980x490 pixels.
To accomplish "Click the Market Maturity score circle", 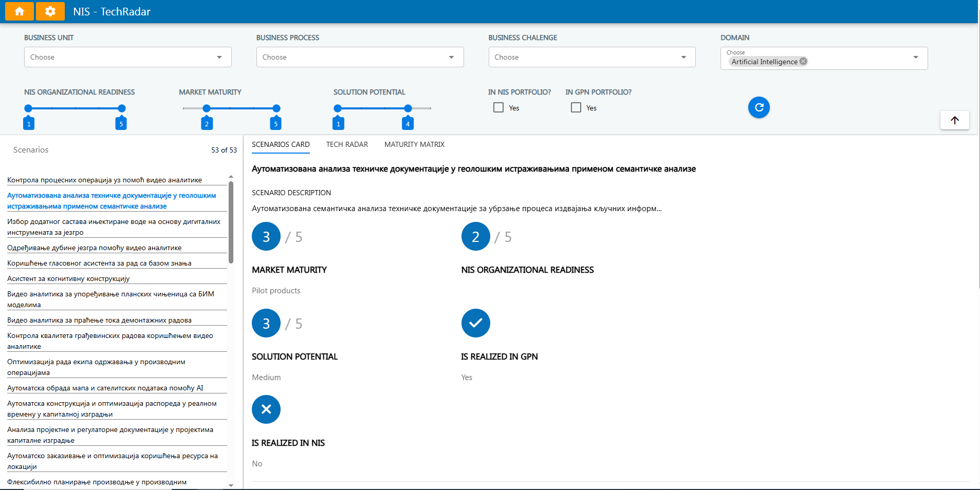I will (x=266, y=236).
